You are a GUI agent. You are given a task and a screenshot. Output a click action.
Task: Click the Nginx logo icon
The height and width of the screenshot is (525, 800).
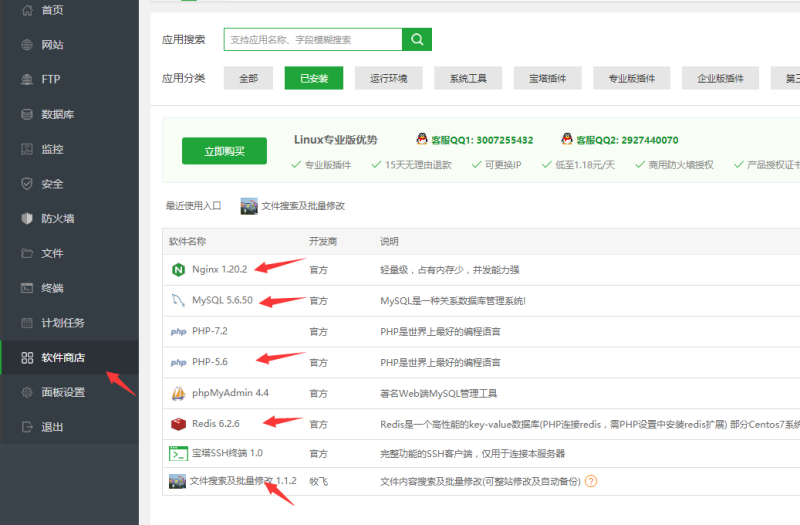tap(178, 269)
